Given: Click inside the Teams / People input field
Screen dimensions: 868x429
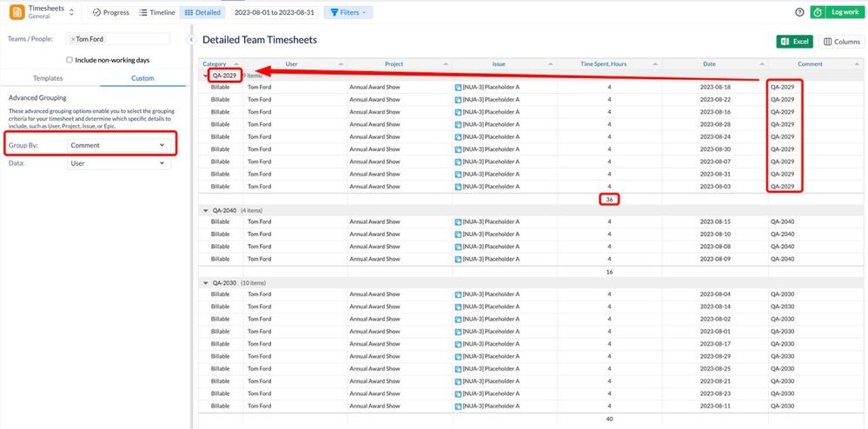Looking at the screenshot, I should click(118, 39).
